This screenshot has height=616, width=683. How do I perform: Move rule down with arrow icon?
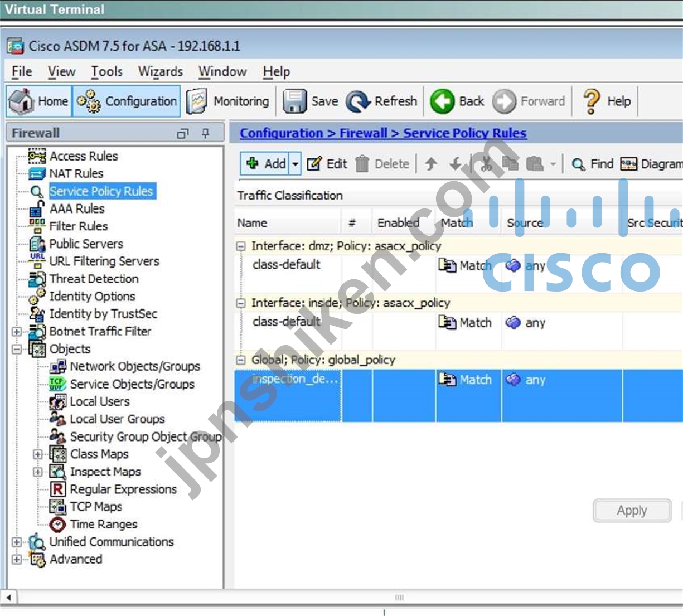pos(456,164)
